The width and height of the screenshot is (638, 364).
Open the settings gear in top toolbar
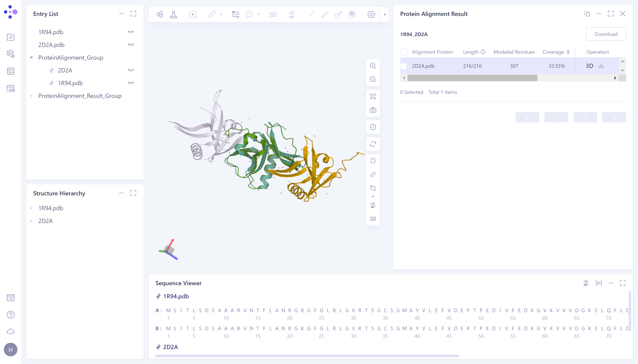point(371,14)
